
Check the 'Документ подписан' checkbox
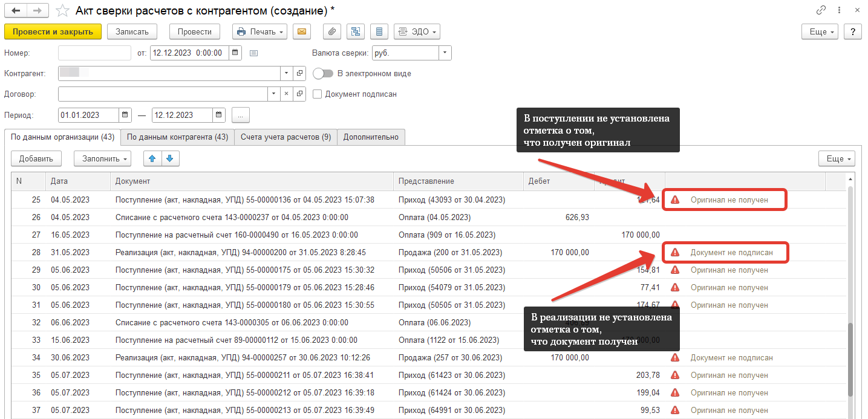click(x=317, y=94)
